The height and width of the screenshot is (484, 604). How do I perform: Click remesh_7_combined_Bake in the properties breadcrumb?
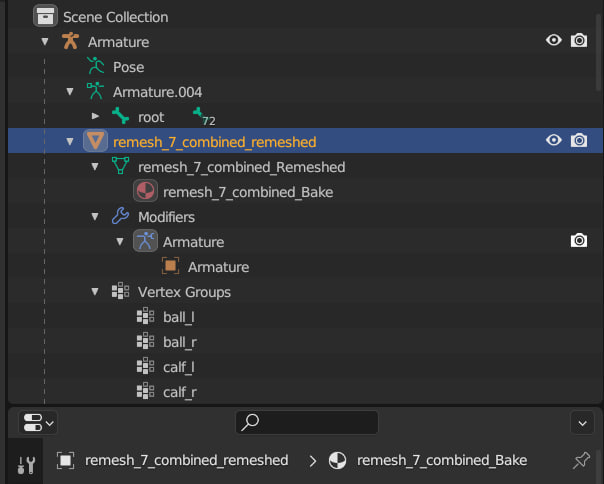(441, 460)
